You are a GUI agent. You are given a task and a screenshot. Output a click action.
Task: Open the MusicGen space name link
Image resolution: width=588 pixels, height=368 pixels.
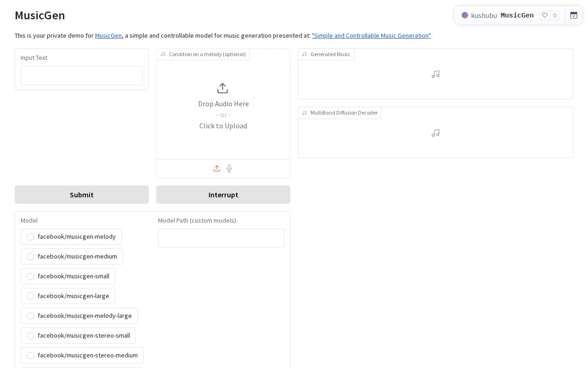[517, 15]
